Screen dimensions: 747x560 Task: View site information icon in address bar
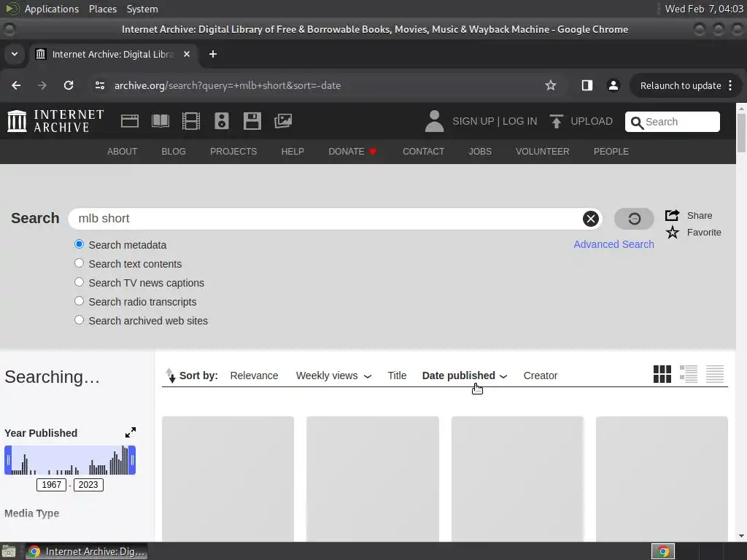[99, 85]
